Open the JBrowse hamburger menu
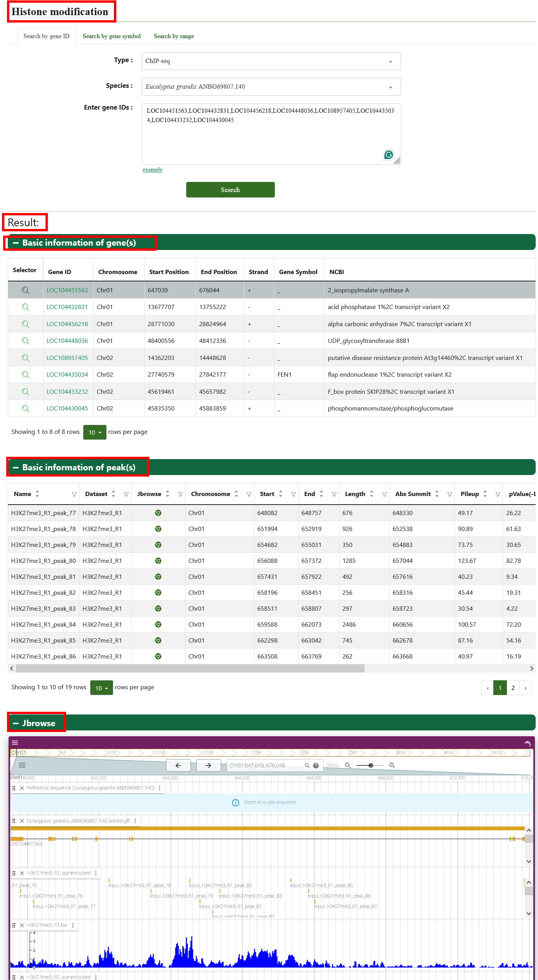This screenshot has height=980, width=538. point(15,742)
